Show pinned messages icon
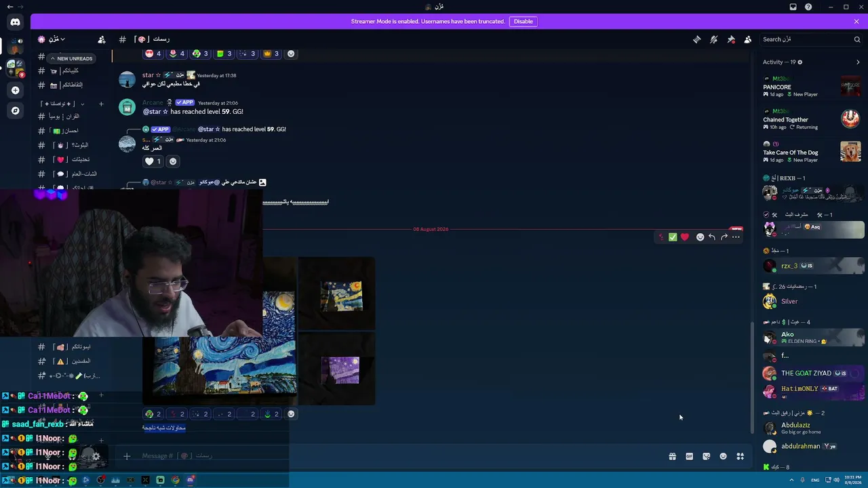 coord(731,39)
